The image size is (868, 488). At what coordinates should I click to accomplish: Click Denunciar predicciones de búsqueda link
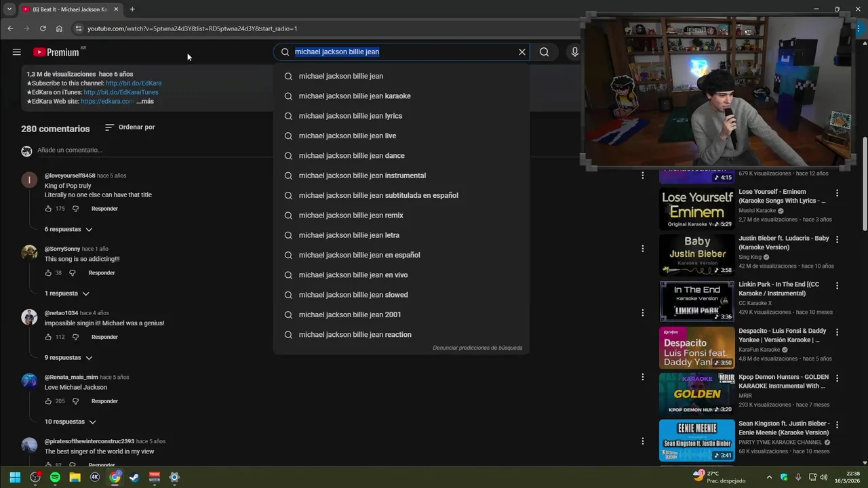(x=477, y=348)
